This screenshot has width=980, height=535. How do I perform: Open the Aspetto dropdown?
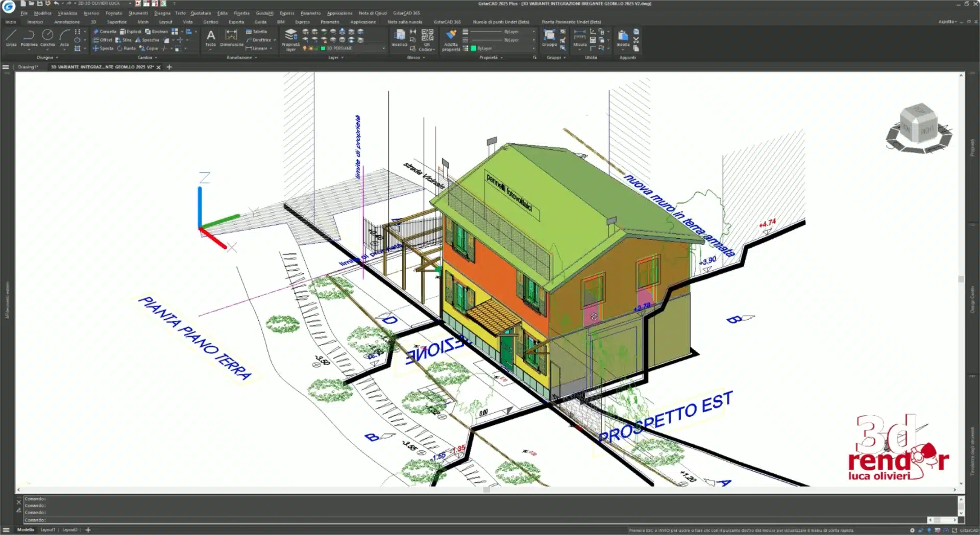pos(947,22)
